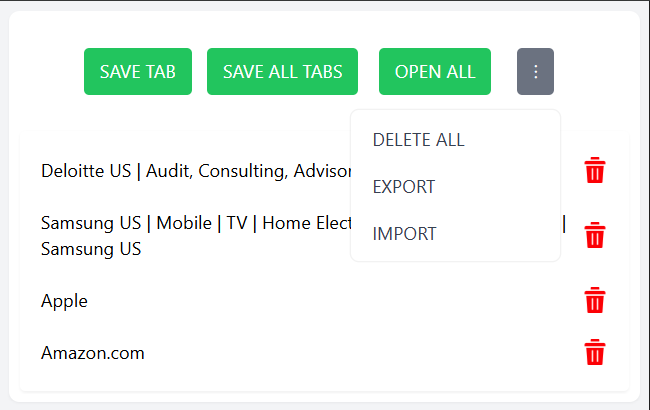Screen dimensions: 650x410
Task: Click the green Open All button
Action: (435, 72)
